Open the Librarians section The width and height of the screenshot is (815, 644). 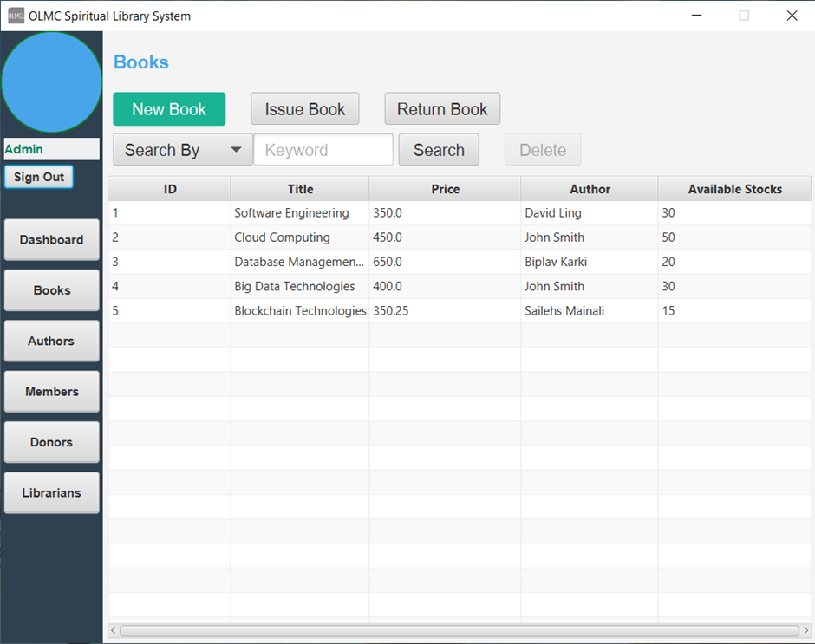(x=51, y=492)
